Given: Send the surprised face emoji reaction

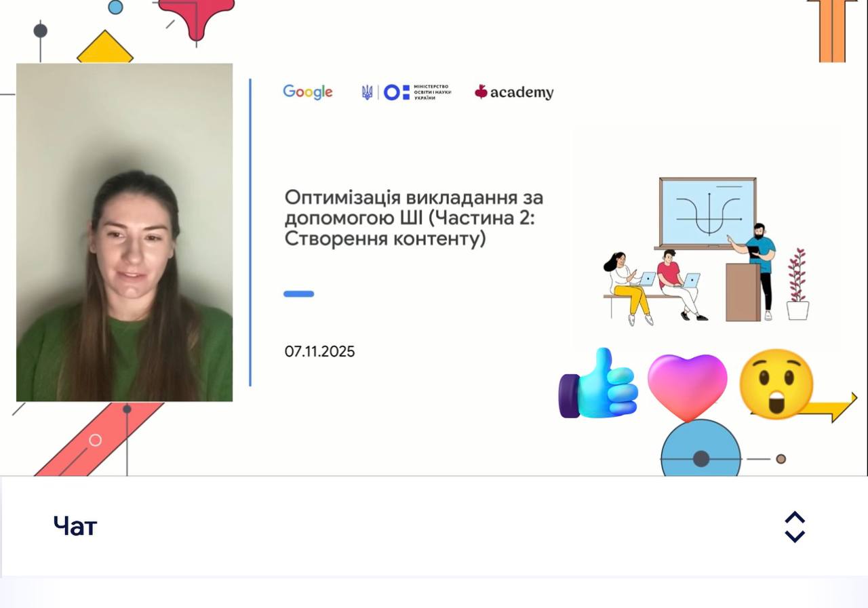Looking at the screenshot, I should click(775, 384).
